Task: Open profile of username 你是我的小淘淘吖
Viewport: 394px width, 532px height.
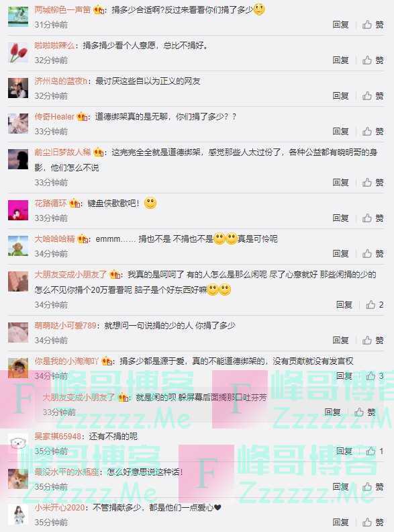Action: [x=66, y=361]
